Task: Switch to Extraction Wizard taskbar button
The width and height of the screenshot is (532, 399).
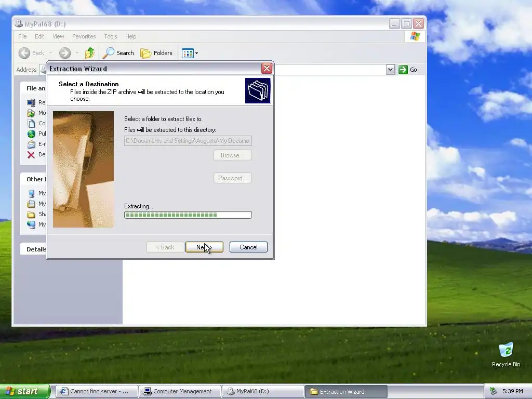Action: coord(346,392)
